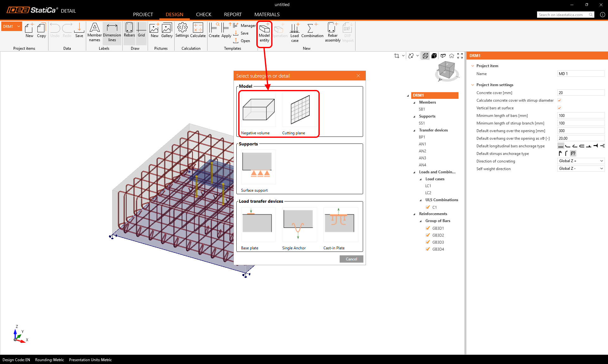Click the Calculate icon in ribbon
Viewport: 608px width, 364px height.
pyautogui.click(x=198, y=30)
